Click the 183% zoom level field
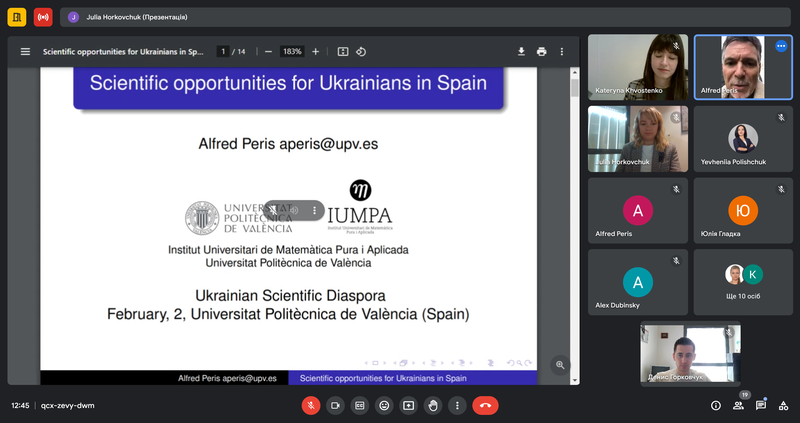The height and width of the screenshot is (423, 800). tap(292, 52)
